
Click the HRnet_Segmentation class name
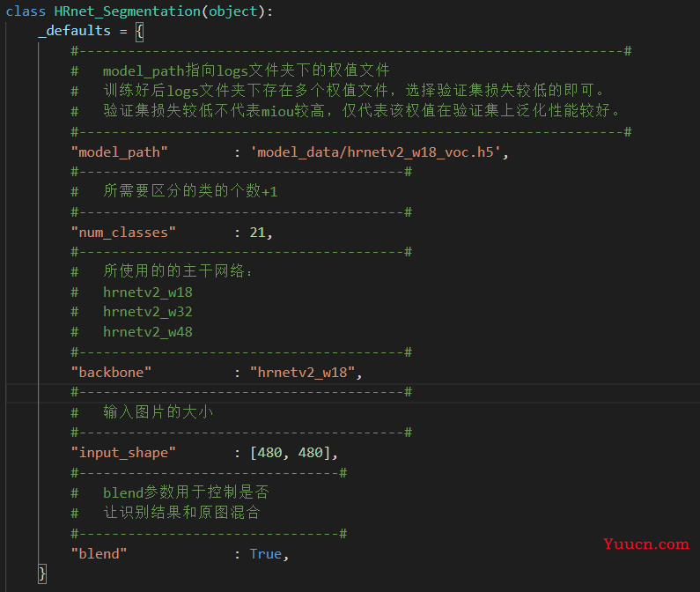click(127, 11)
